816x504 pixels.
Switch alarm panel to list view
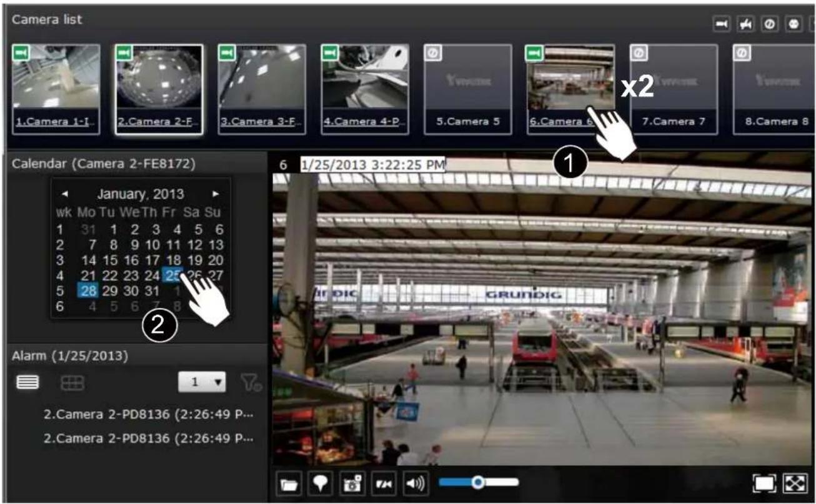coord(26,382)
